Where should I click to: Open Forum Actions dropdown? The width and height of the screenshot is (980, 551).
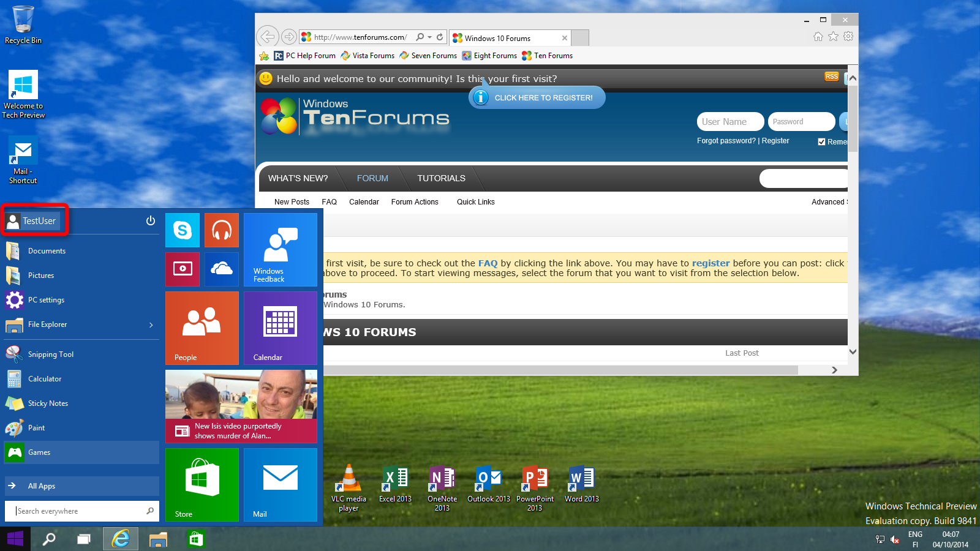pos(415,202)
